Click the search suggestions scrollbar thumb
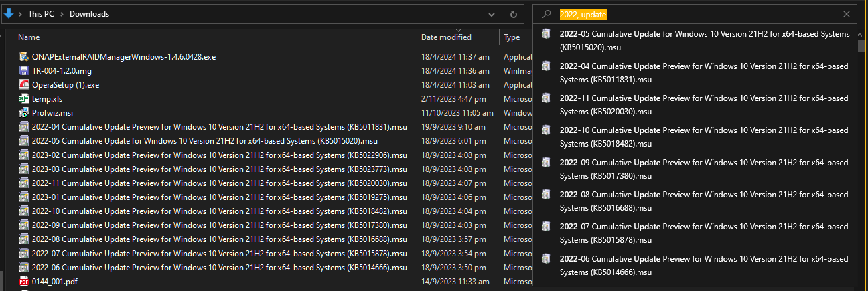Image resolution: width=868 pixels, height=291 pixels. [x=861, y=45]
